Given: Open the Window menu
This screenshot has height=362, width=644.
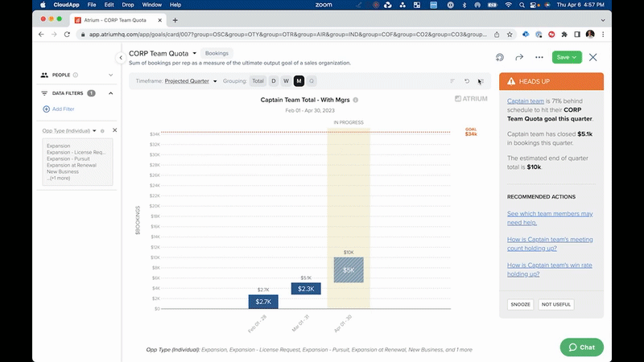Looking at the screenshot, I should click(151, 5).
